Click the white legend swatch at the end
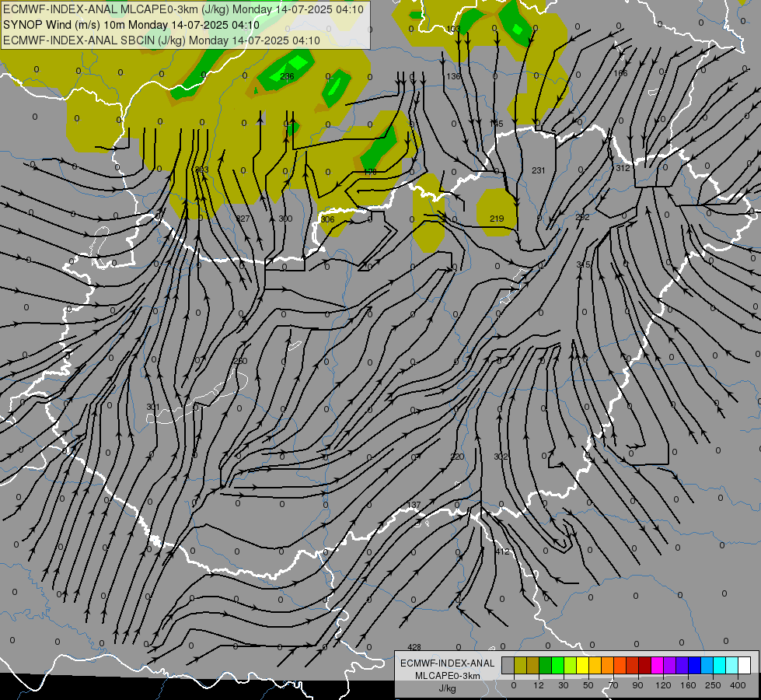This screenshot has width=761, height=700. (x=744, y=665)
